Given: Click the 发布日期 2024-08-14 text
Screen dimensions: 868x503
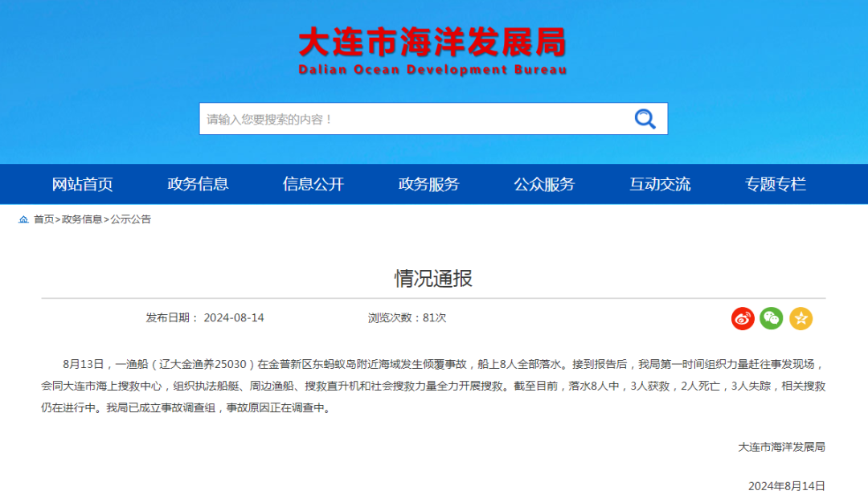Looking at the screenshot, I should 205,318.
